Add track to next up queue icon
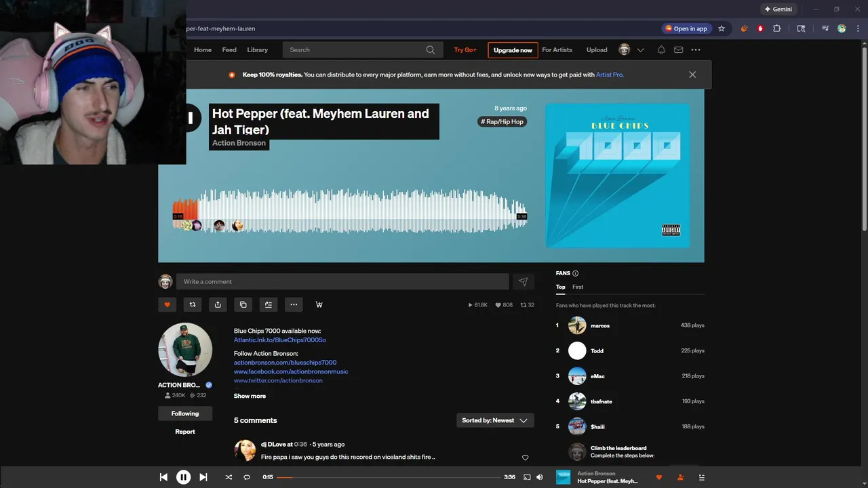 tap(269, 304)
